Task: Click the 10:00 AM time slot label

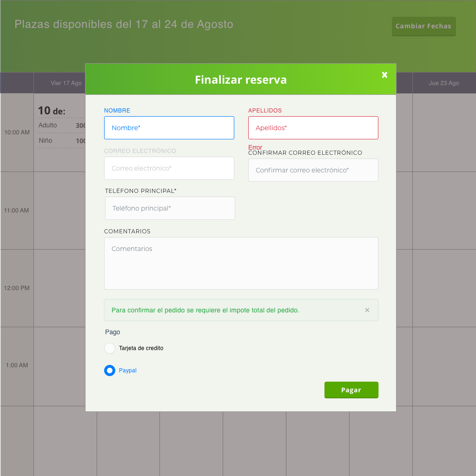Action: point(17,132)
